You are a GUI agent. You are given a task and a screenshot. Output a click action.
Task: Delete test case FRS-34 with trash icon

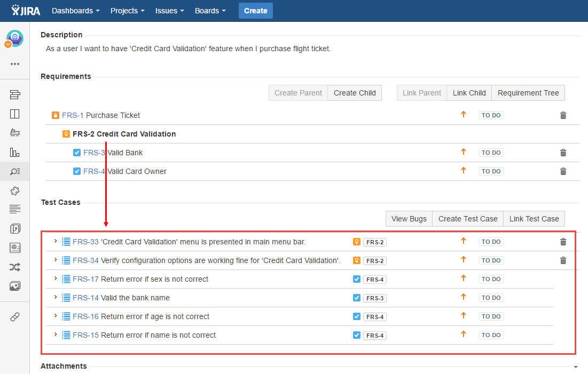[563, 260]
